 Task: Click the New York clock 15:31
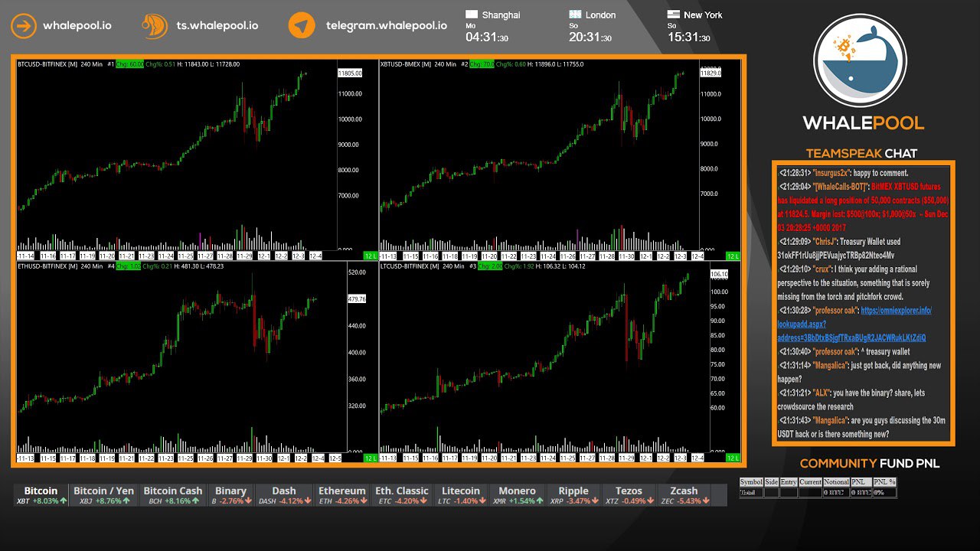[x=688, y=37]
